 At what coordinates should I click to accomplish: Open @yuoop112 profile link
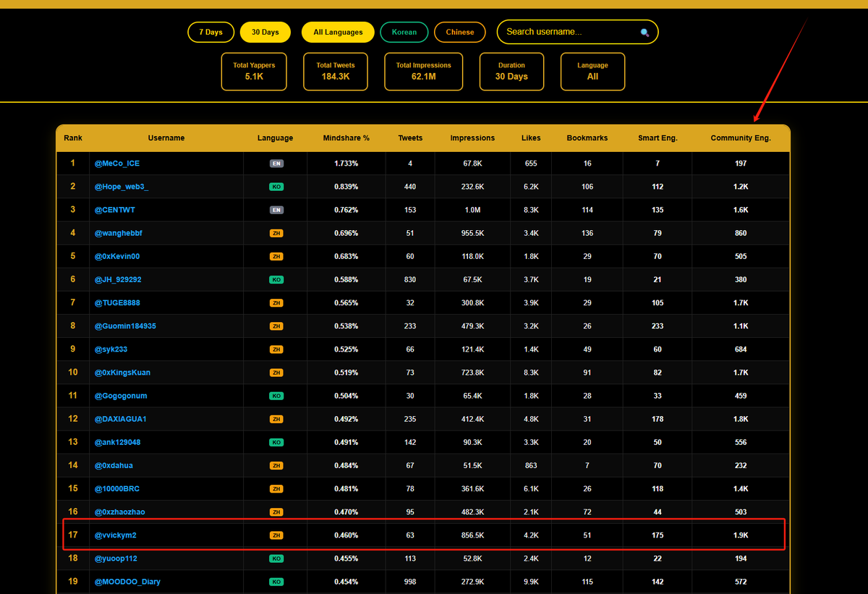(116, 559)
